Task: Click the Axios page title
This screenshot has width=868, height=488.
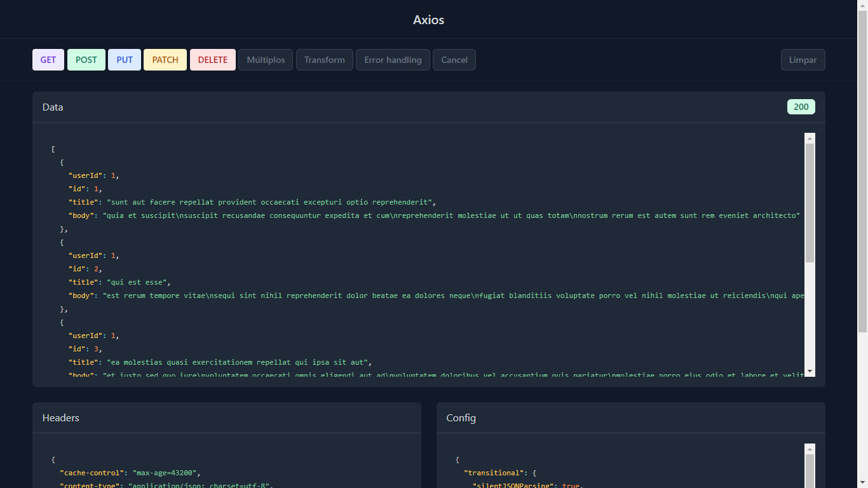Action: click(x=429, y=20)
